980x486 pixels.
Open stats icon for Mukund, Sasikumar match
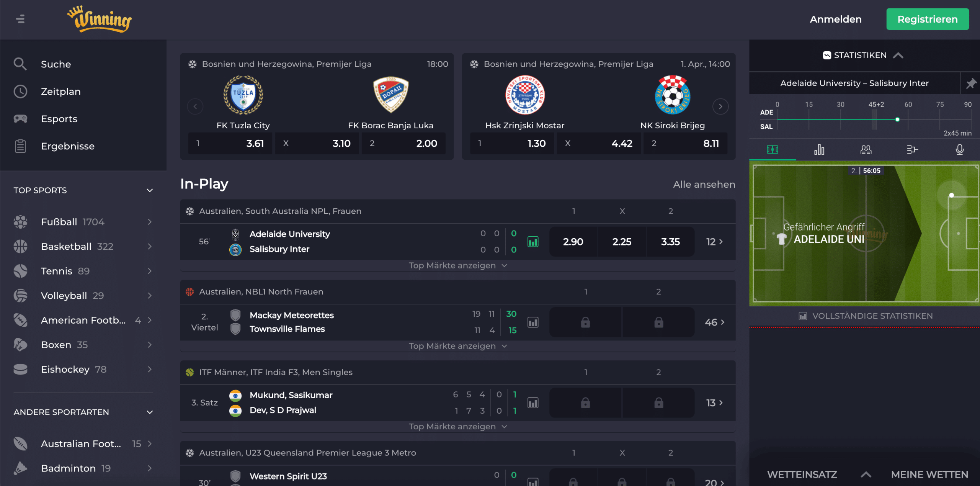pyautogui.click(x=533, y=403)
